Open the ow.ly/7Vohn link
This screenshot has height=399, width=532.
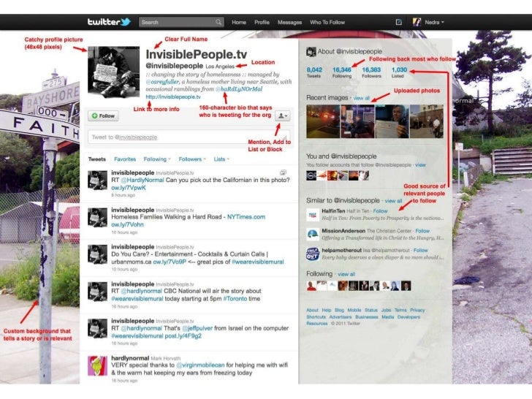click(127, 224)
